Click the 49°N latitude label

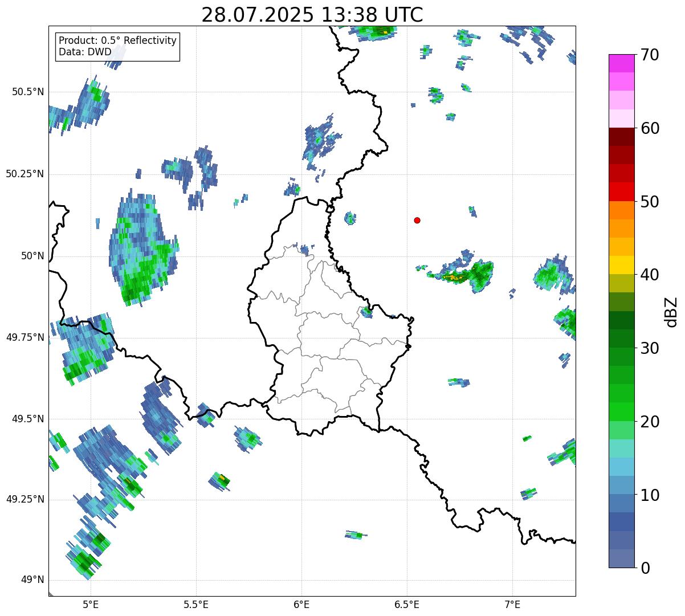[x=32, y=580]
